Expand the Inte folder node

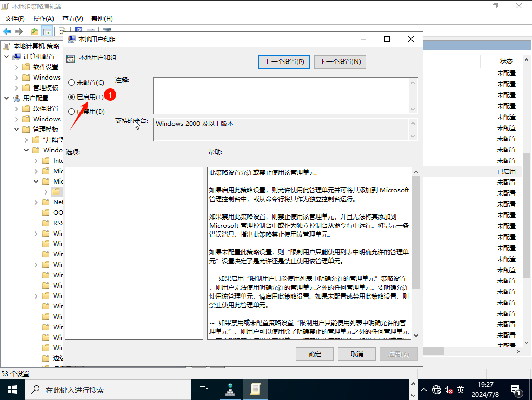click(x=36, y=161)
